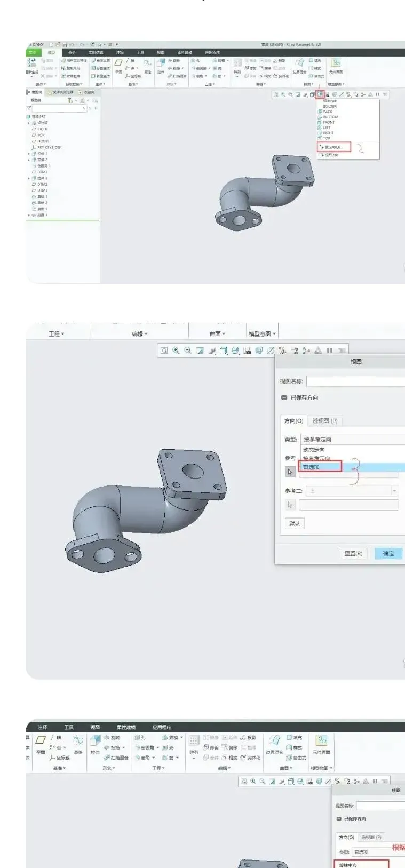Open 柔性建模 ribbon tab in bottom screenshot
The image size is (405, 868).
pos(126,727)
